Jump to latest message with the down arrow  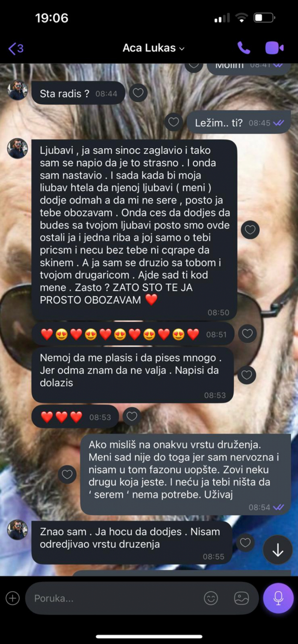click(x=277, y=550)
